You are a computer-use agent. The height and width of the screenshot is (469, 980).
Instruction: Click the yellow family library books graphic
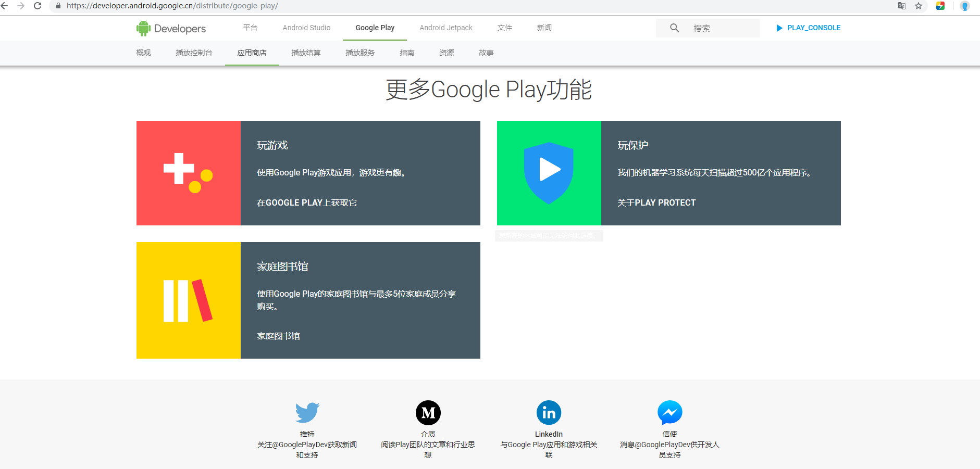(188, 300)
